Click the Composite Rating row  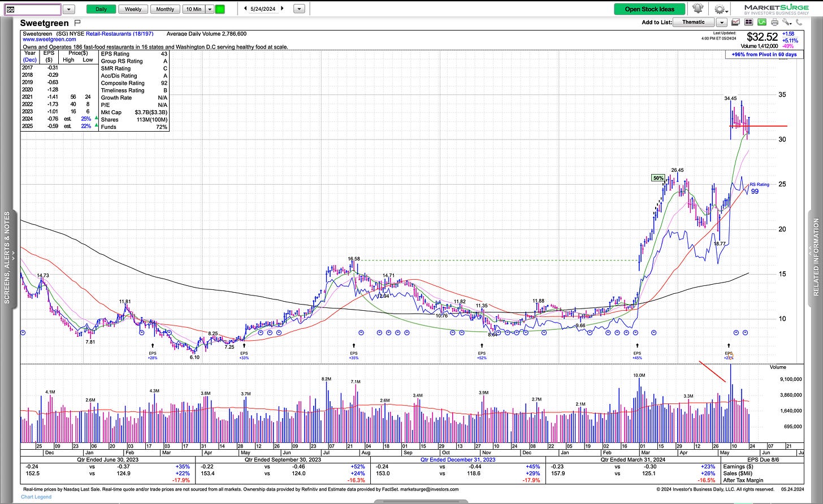tap(134, 83)
